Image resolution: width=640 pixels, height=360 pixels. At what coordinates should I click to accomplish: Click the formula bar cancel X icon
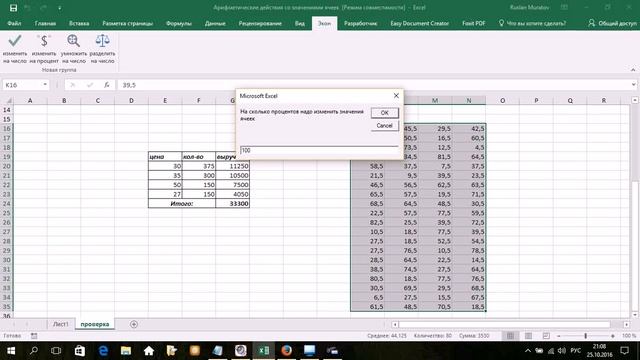(x=73, y=85)
